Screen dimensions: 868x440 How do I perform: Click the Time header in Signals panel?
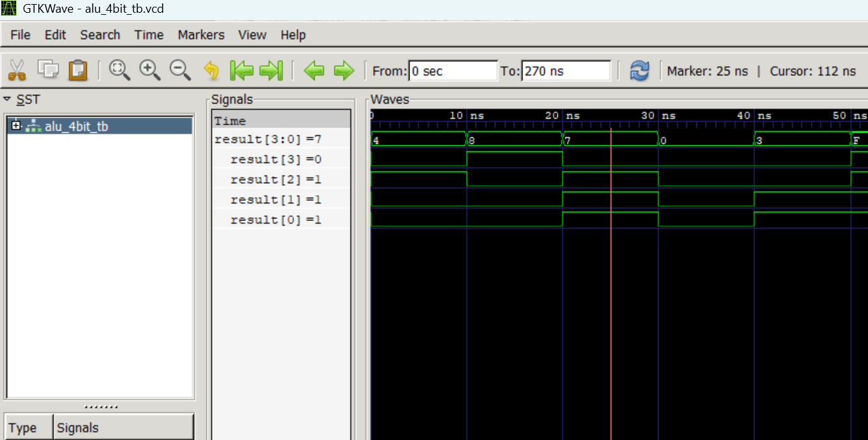tap(281, 120)
